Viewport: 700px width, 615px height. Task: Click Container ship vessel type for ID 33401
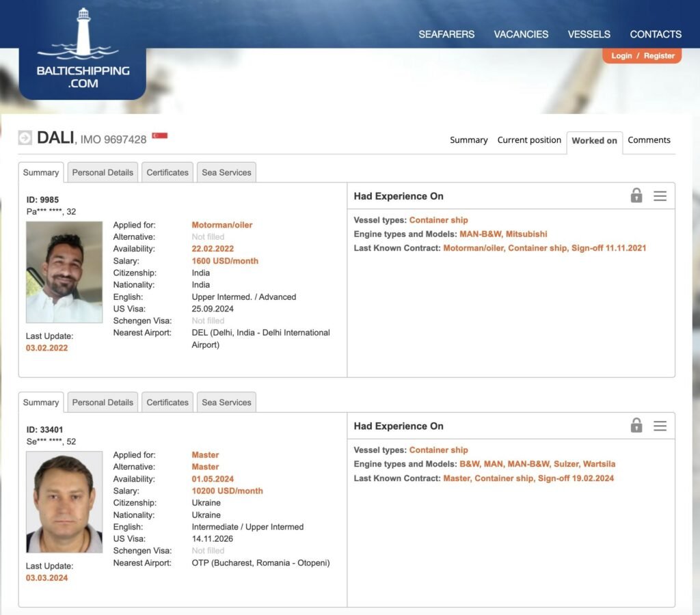tap(438, 450)
